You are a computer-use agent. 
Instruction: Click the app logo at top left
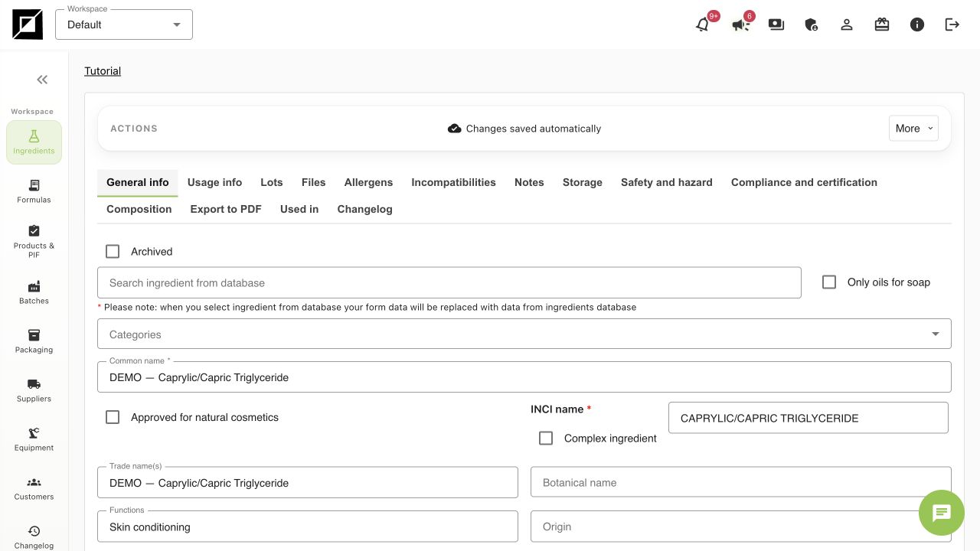(28, 24)
